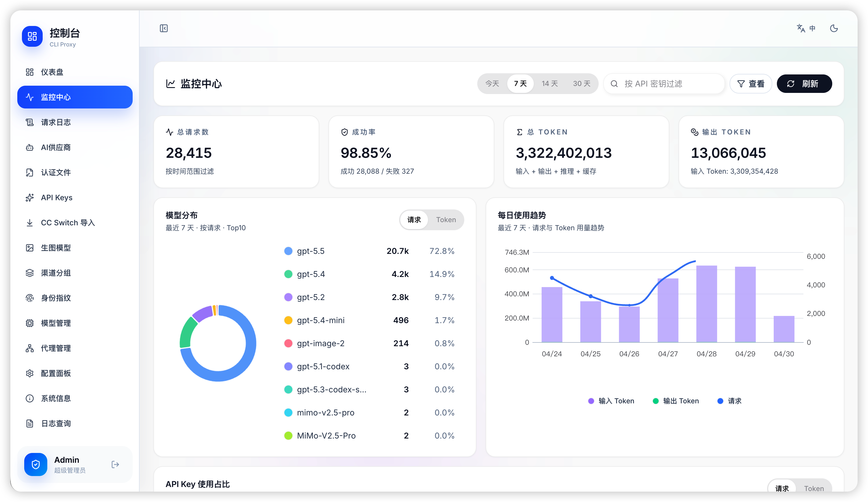Click 渠道分组 layers icon
868x502 pixels.
click(x=30, y=273)
